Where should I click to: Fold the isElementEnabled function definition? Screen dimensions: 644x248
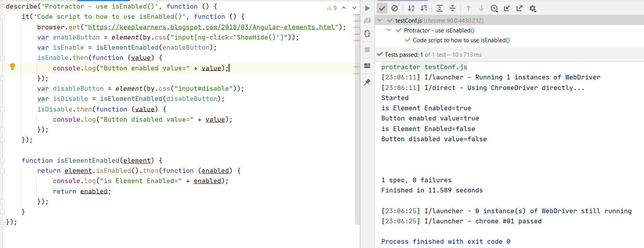coord(2,161)
